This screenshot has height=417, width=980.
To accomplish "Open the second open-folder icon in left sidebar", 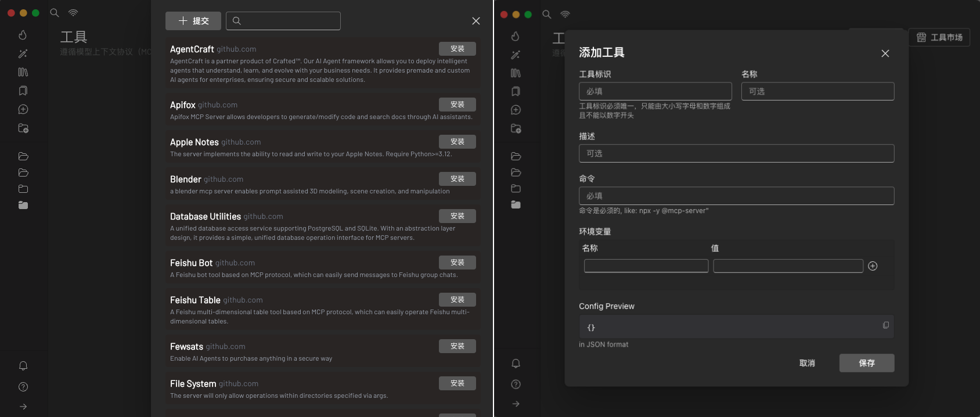I will coord(23,172).
